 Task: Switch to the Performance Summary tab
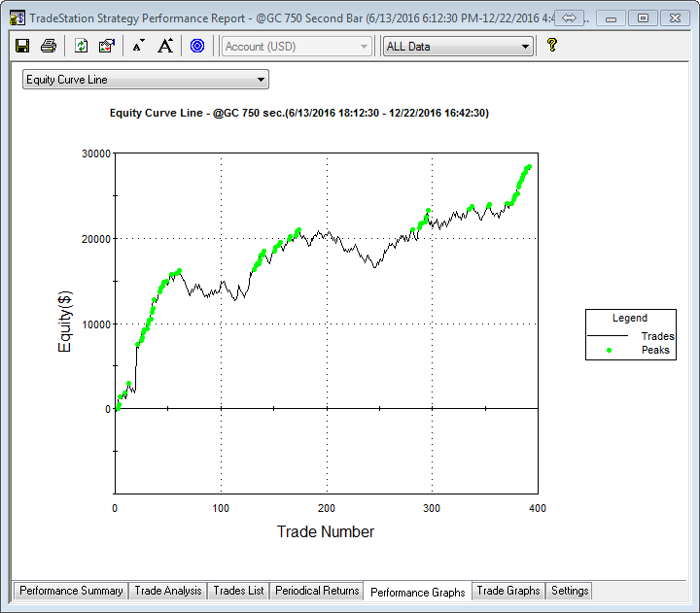point(71,591)
